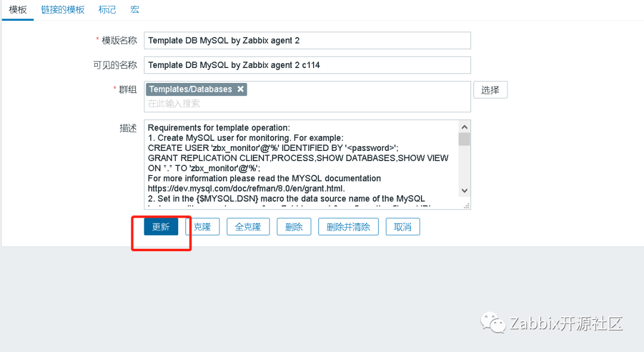Click the 克隆 button
Screen dimensions: 644x352
pos(203,227)
